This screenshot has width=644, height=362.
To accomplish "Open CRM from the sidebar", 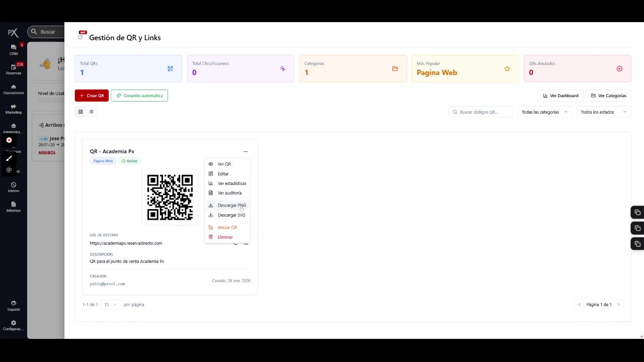I will click(14, 50).
